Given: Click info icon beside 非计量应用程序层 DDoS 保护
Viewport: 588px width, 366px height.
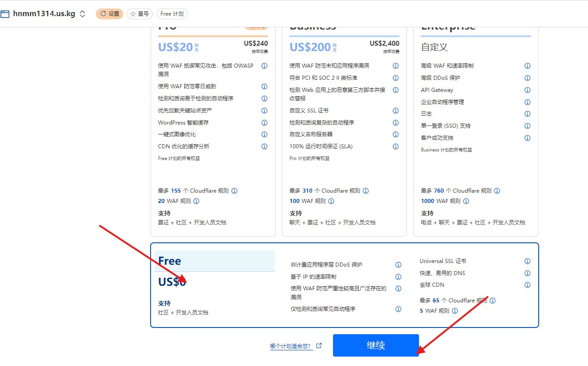Looking at the screenshot, I should [398, 265].
